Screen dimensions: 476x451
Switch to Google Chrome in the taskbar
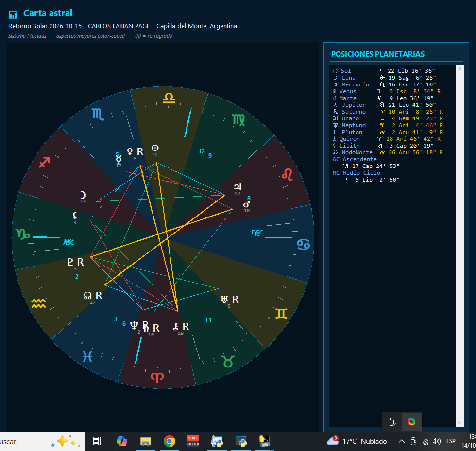170,441
